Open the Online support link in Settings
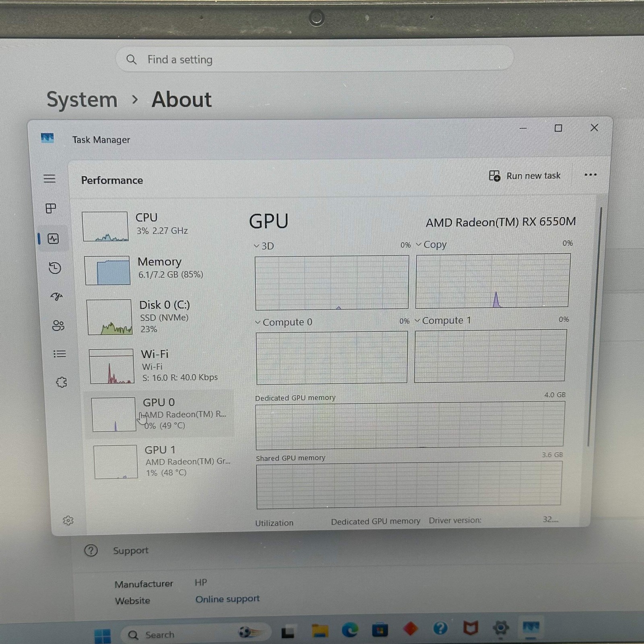Screen dimensions: 644x644 (x=227, y=599)
